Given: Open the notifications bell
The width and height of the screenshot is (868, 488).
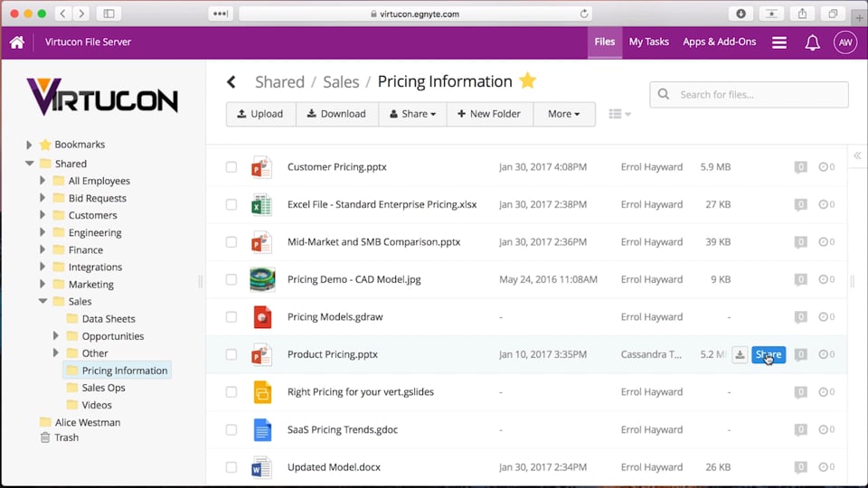Looking at the screenshot, I should 812,42.
